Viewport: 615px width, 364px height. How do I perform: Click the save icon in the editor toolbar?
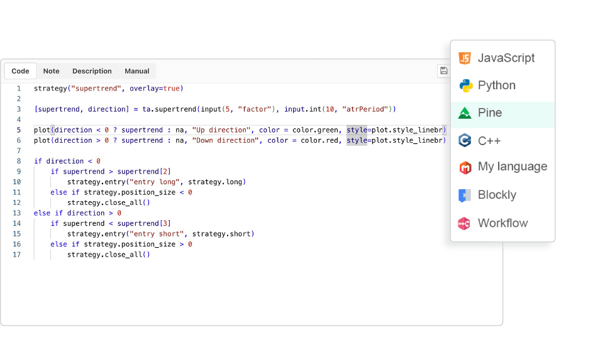[443, 70]
